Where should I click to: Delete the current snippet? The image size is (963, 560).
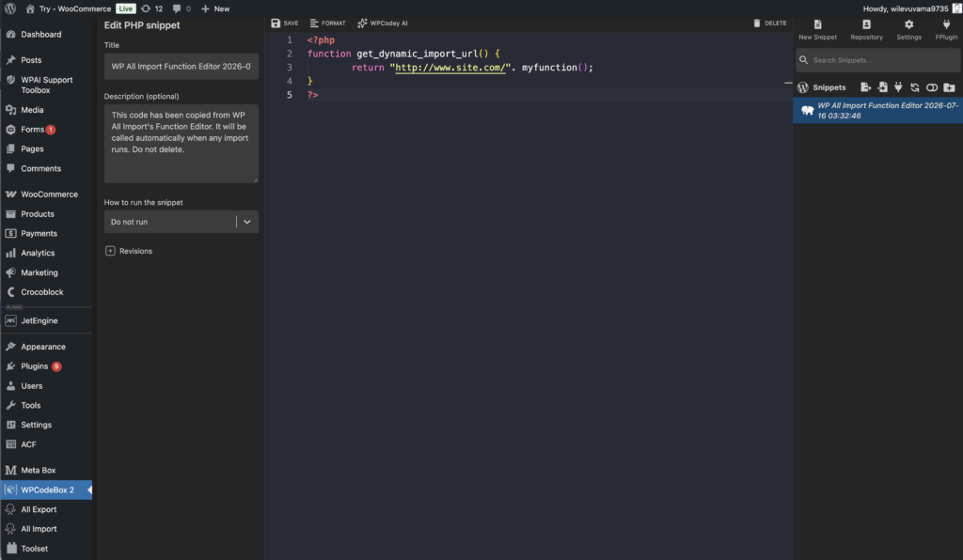(x=769, y=23)
